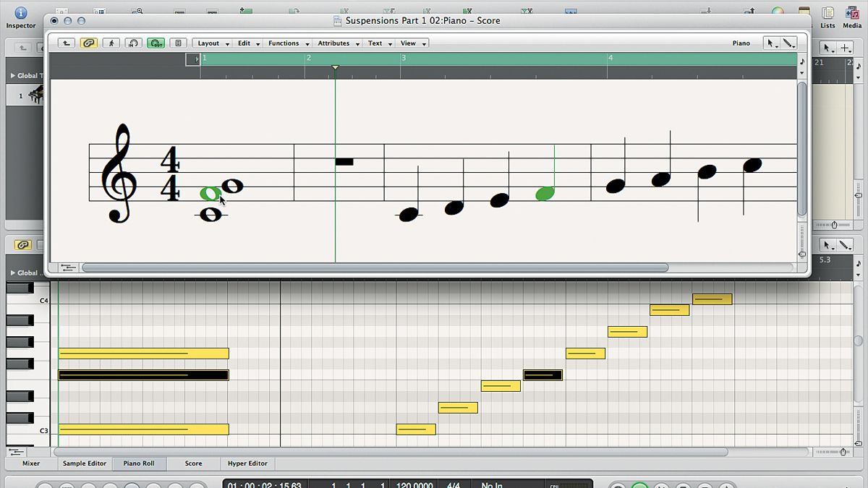Screen dimensions: 868x488
Task: Select the half rest in bar 2
Action: click(344, 162)
